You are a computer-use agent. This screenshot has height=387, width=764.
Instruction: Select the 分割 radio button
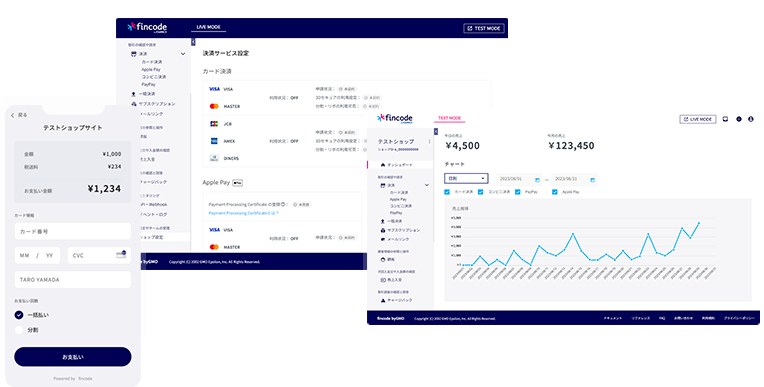19,330
